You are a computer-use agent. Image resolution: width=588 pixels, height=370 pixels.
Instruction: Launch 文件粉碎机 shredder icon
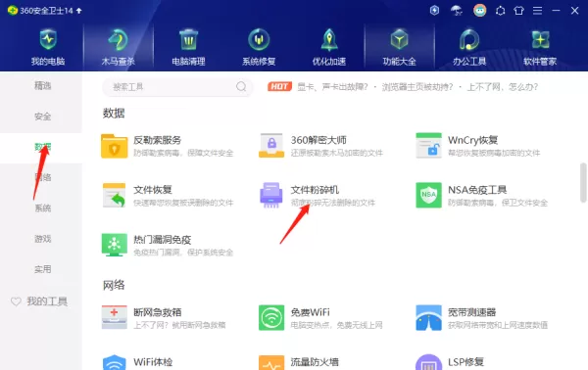(x=271, y=195)
